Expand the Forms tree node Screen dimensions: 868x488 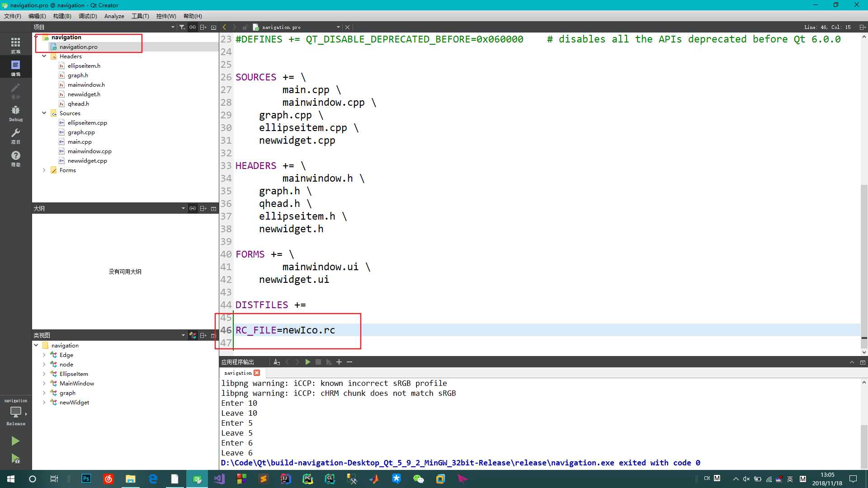[45, 170]
